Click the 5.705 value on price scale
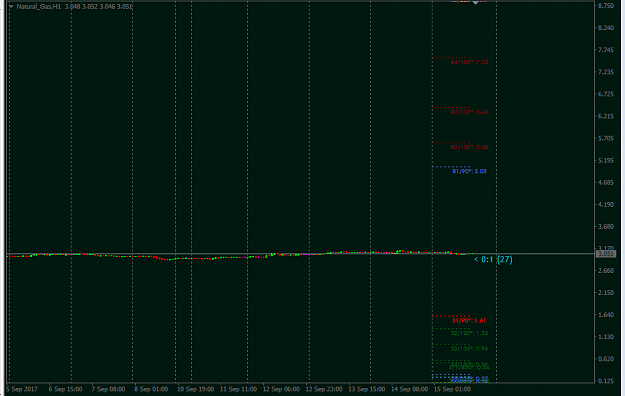Screen dimensions: 625x396 click(606, 138)
